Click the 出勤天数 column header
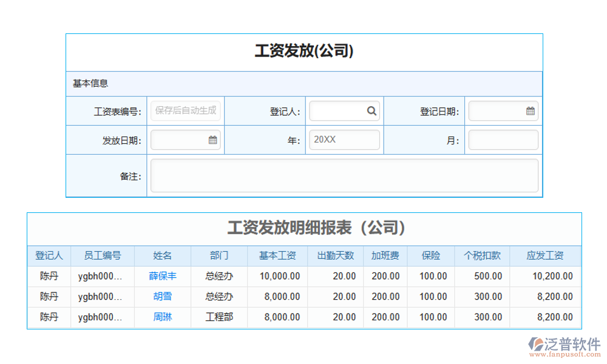This screenshot has height=364, width=607. 336,255
